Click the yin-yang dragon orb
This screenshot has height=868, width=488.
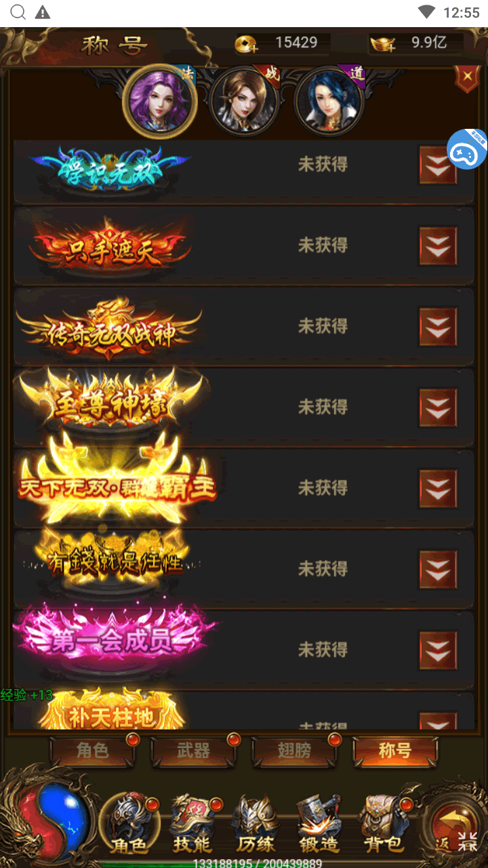point(52,815)
